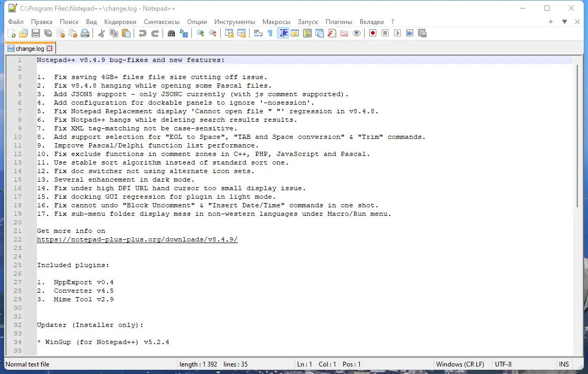
Task: Open the Replace dialog icon
Action: point(184,33)
